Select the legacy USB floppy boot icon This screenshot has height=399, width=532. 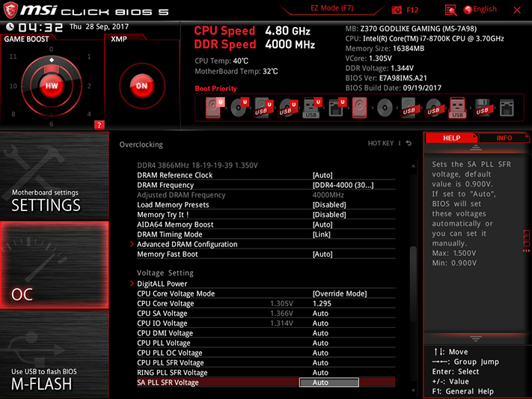tap(482, 108)
